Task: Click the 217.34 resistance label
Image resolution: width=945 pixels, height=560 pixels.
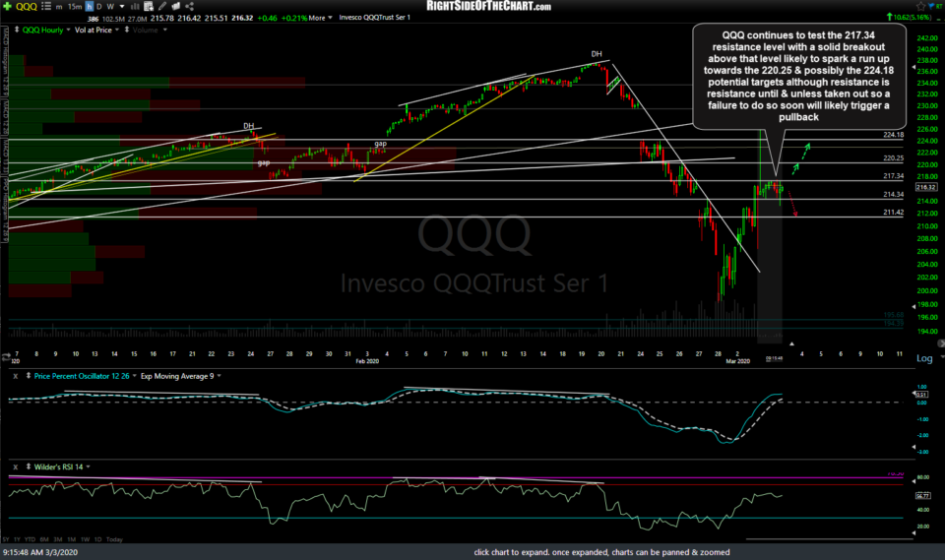Action: pyautogui.click(x=893, y=176)
